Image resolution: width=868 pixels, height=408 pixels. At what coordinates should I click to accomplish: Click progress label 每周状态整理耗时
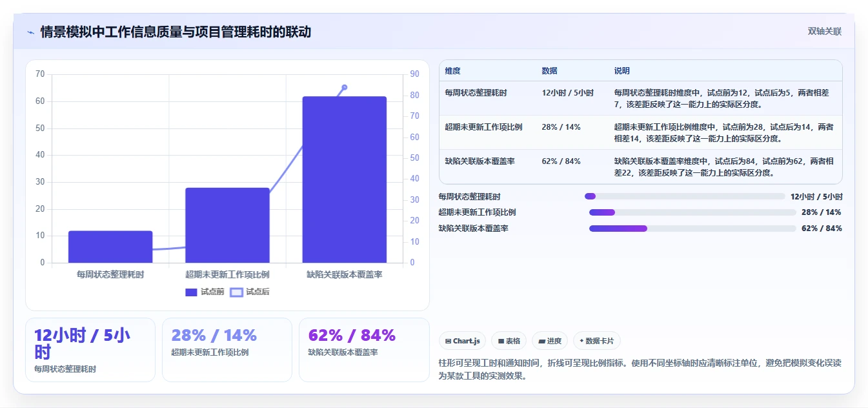[x=469, y=196]
